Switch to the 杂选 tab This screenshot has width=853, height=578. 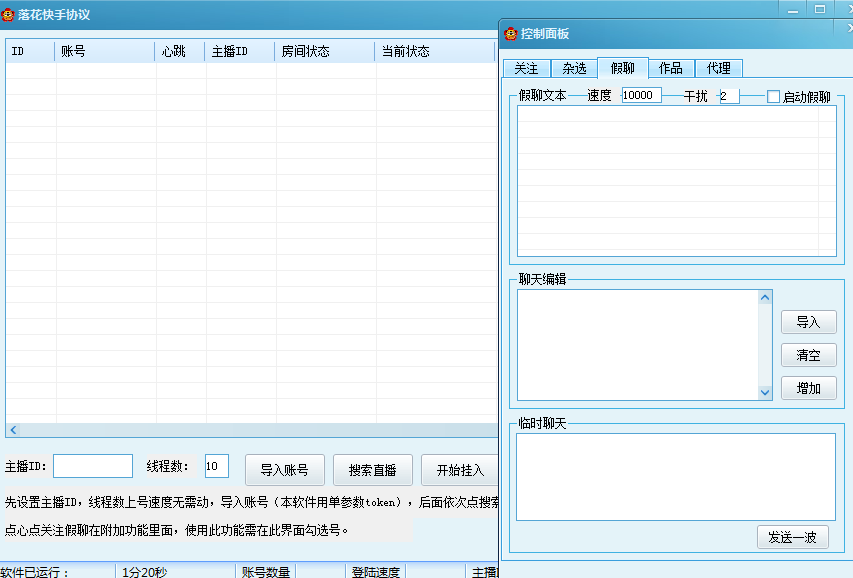pos(574,69)
